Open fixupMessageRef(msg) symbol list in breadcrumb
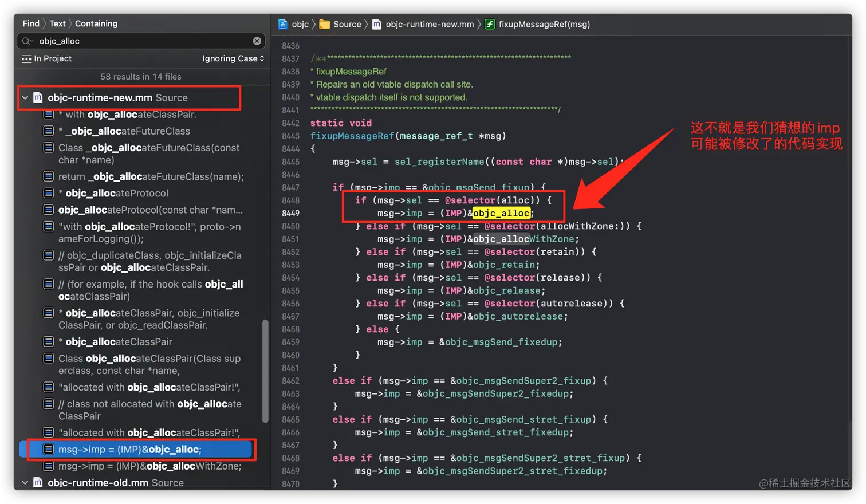This screenshot has height=504, width=866. click(x=544, y=24)
